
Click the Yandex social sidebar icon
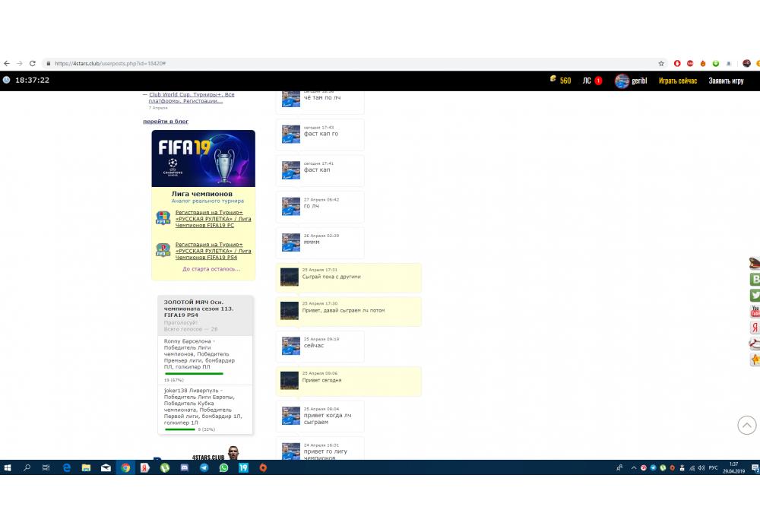tap(755, 328)
